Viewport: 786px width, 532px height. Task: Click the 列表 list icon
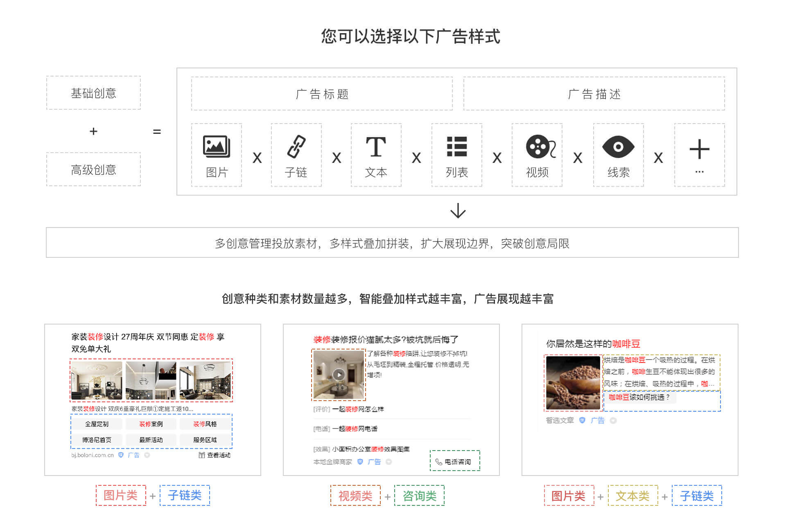[456, 147]
